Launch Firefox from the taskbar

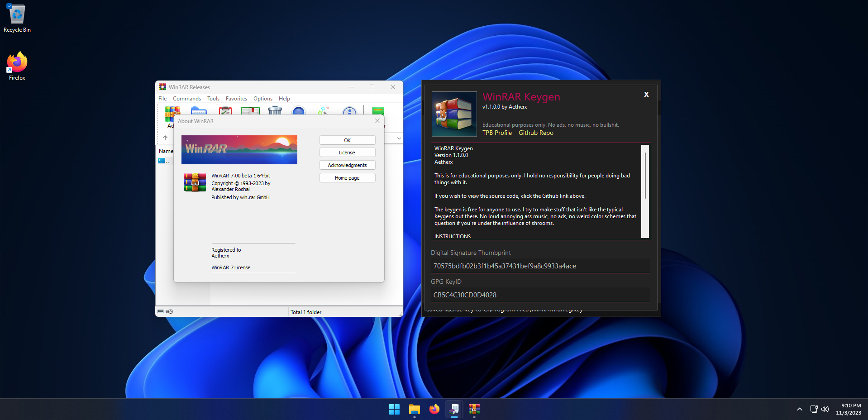tap(434, 409)
